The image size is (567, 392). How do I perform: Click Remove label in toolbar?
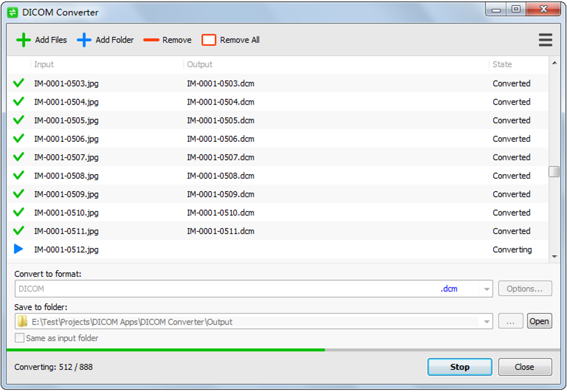177,40
